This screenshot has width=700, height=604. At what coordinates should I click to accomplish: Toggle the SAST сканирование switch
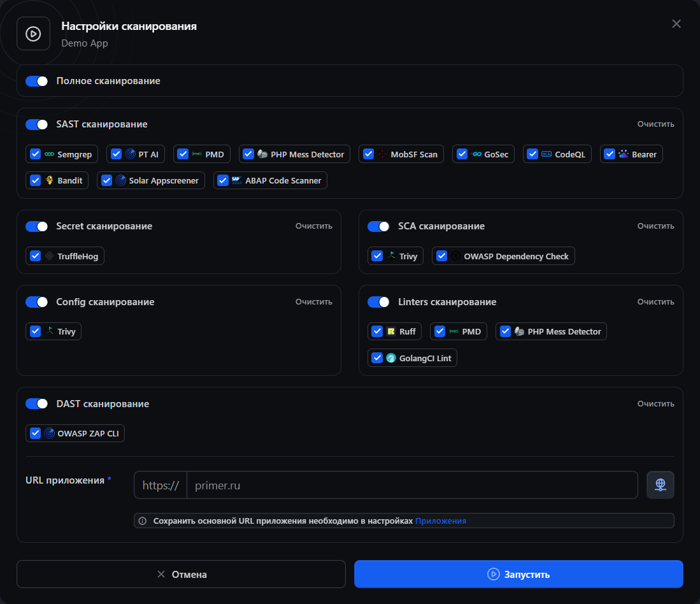tap(36, 124)
